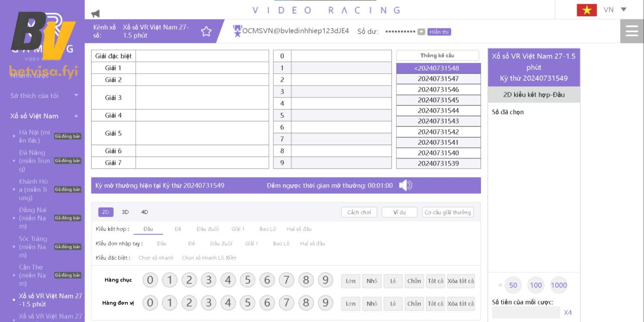644x322 pixels.
Task: Select digit 5 in Hàng chục row
Action: click(248, 280)
